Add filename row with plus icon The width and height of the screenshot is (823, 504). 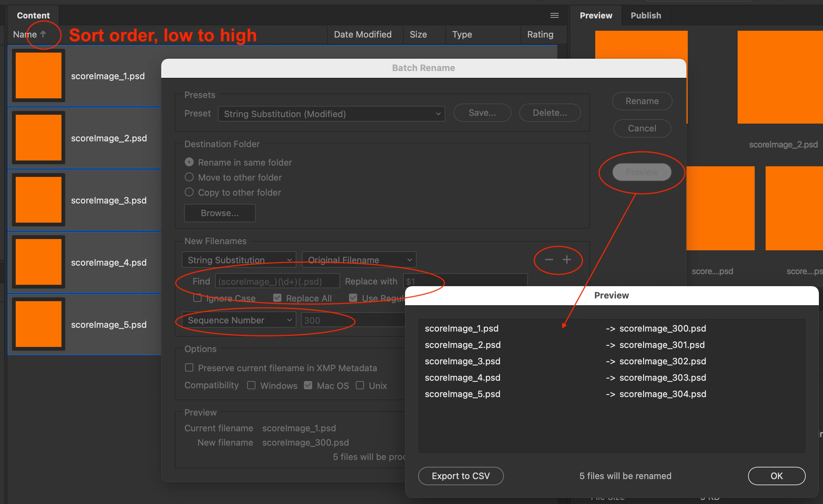coord(567,260)
